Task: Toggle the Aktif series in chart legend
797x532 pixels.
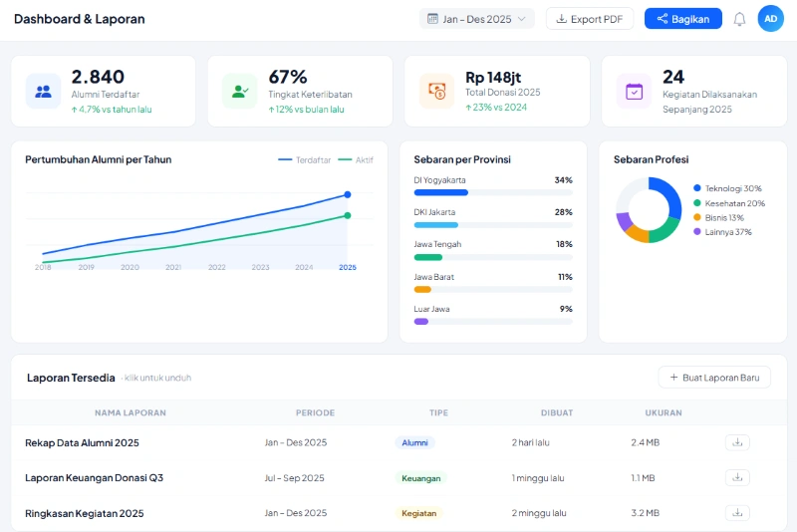Action: click(x=357, y=159)
